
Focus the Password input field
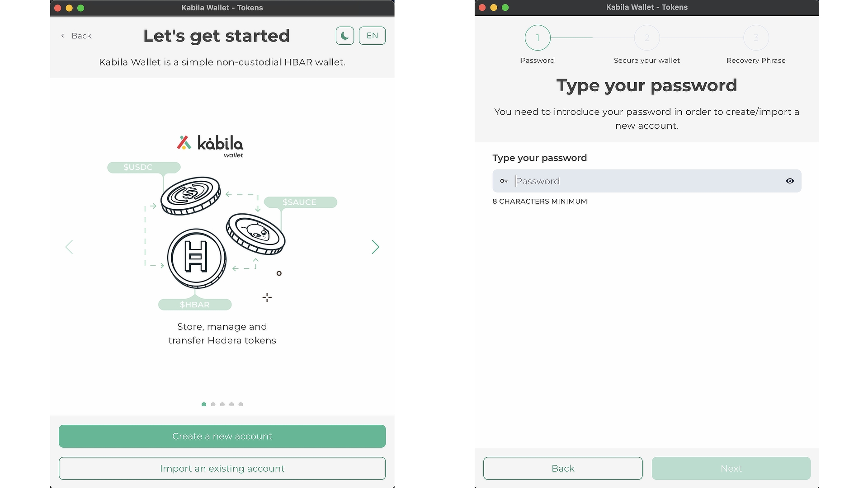click(x=646, y=181)
